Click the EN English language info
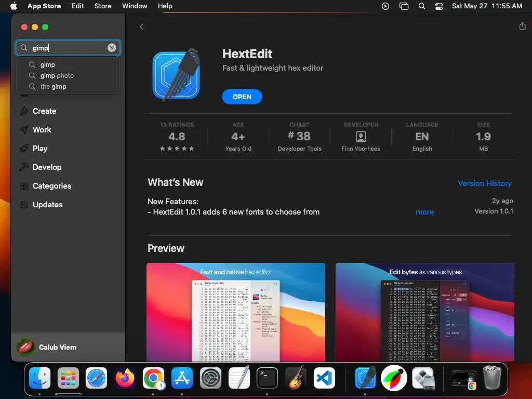The image size is (532, 399). click(x=422, y=137)
